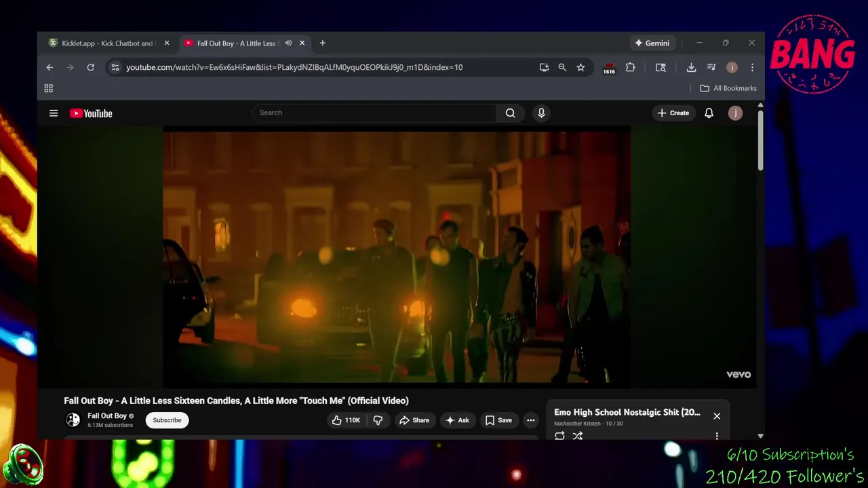Open the Chrome three-dot menu

click(x=752, y=67)
